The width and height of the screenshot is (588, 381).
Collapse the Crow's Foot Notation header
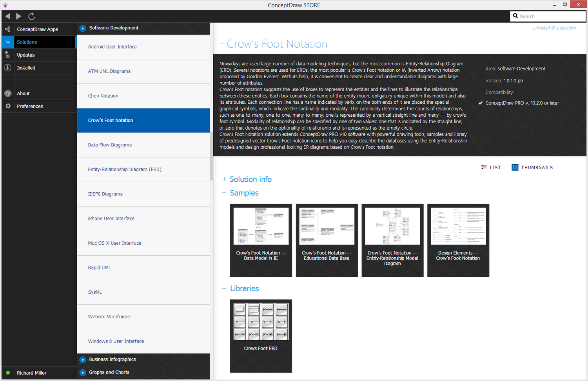click(222, 44)
